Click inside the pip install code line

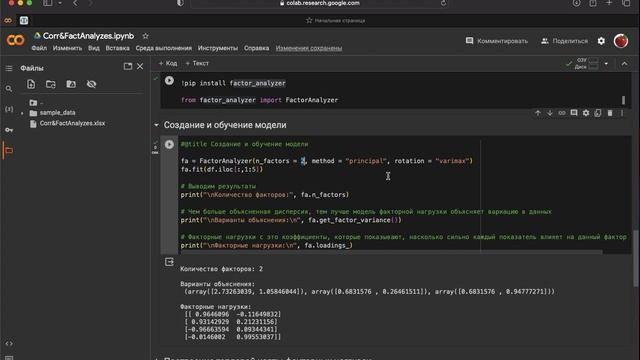coord(233,83)
